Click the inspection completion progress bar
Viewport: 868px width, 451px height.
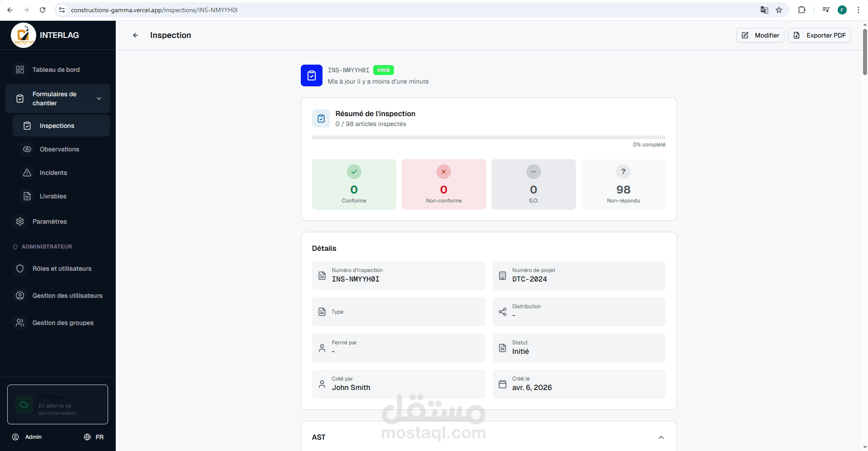(489, 137)
